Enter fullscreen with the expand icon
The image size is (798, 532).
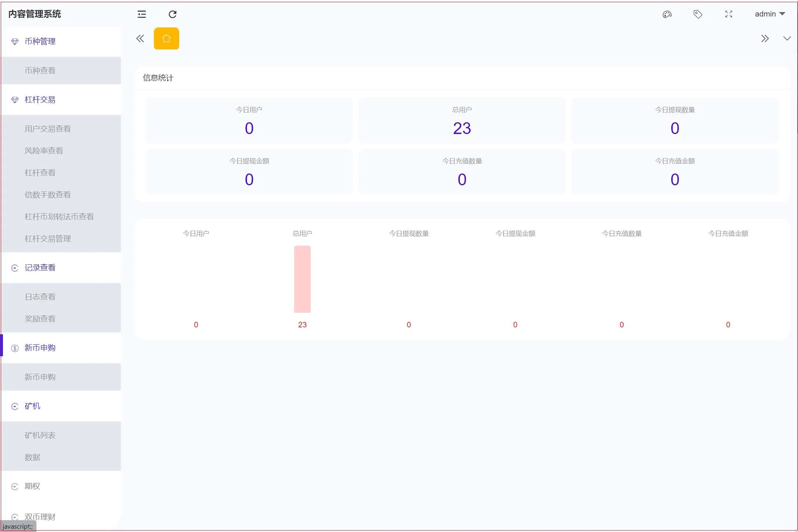728,14
